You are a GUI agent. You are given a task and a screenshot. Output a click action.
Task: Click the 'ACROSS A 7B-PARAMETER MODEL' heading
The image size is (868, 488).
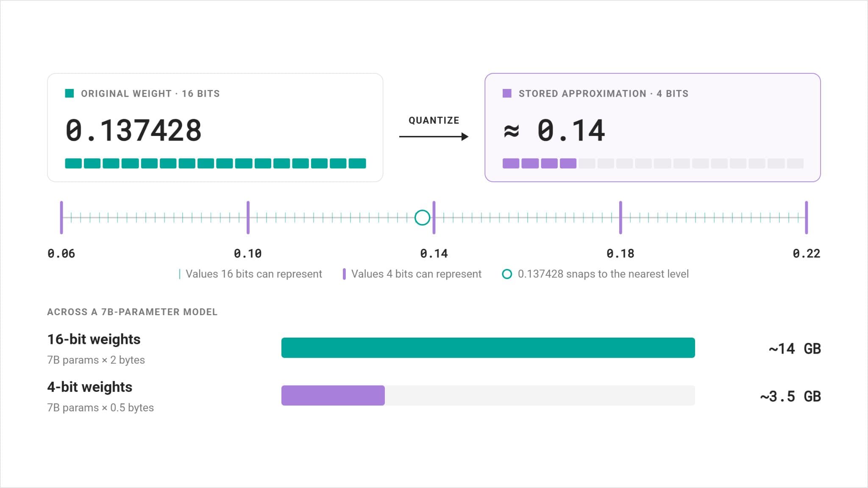(x=132, y=312)
